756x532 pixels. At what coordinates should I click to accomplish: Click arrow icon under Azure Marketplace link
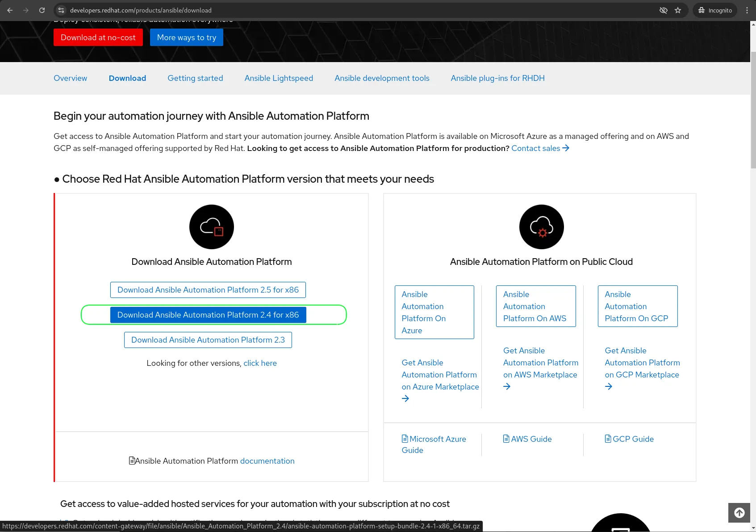coord(405,398)
